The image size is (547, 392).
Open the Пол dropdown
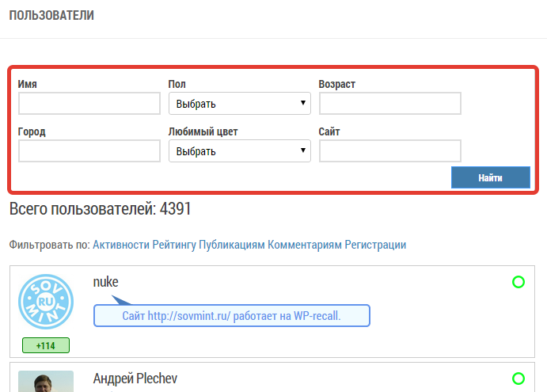[239, 104]
